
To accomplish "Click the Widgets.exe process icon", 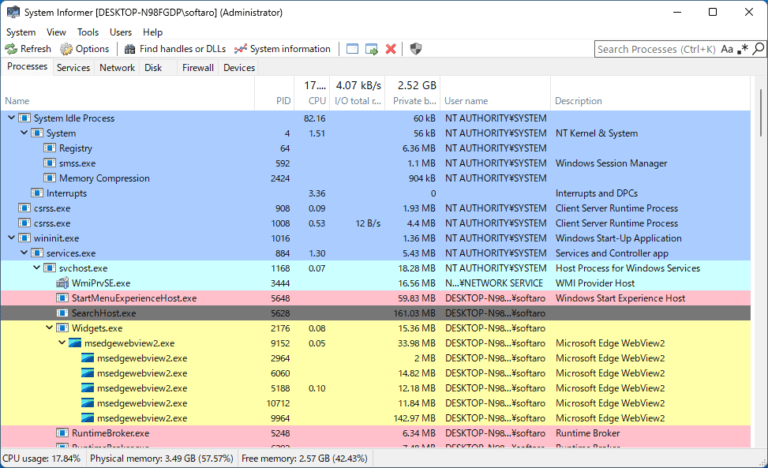I will [x=62, y=328].
